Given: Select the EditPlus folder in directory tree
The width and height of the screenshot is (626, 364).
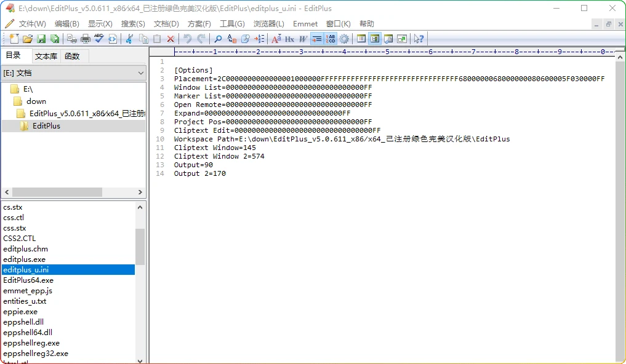Looking at the screenshot, I should (x=46, y=126).
